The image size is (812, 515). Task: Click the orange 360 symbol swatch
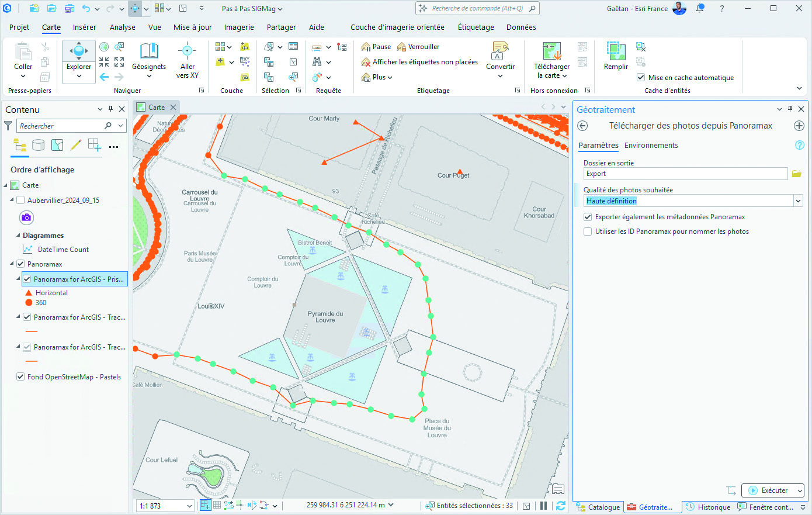tap(29, 302)
